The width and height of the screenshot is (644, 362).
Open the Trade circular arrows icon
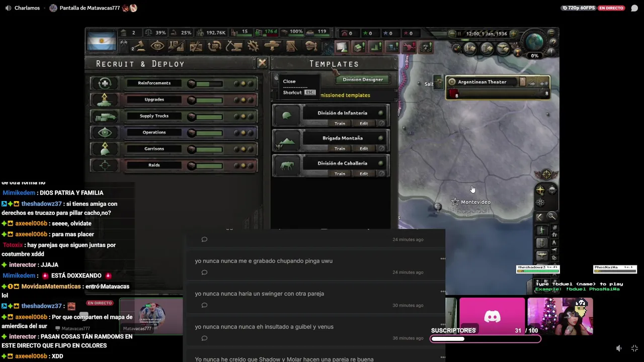[x=215, y=46]
